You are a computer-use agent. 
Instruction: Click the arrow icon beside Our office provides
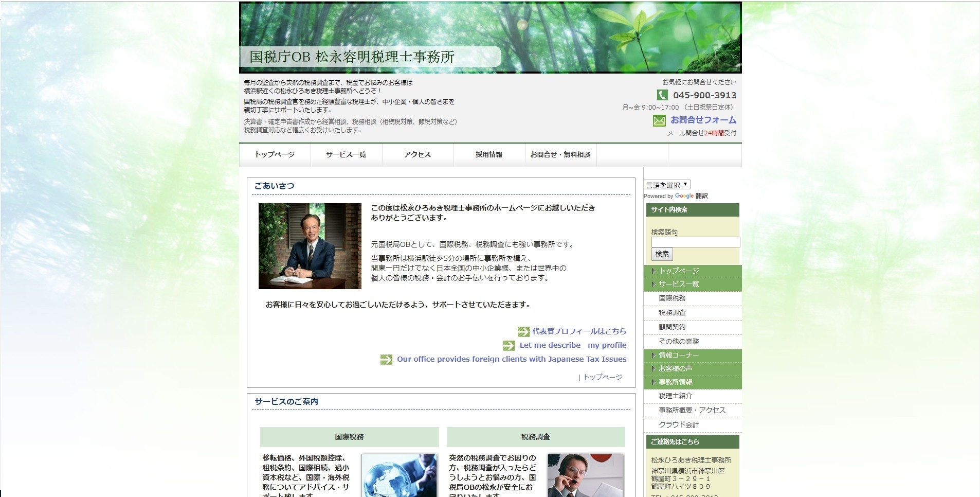tap(386, 359)
